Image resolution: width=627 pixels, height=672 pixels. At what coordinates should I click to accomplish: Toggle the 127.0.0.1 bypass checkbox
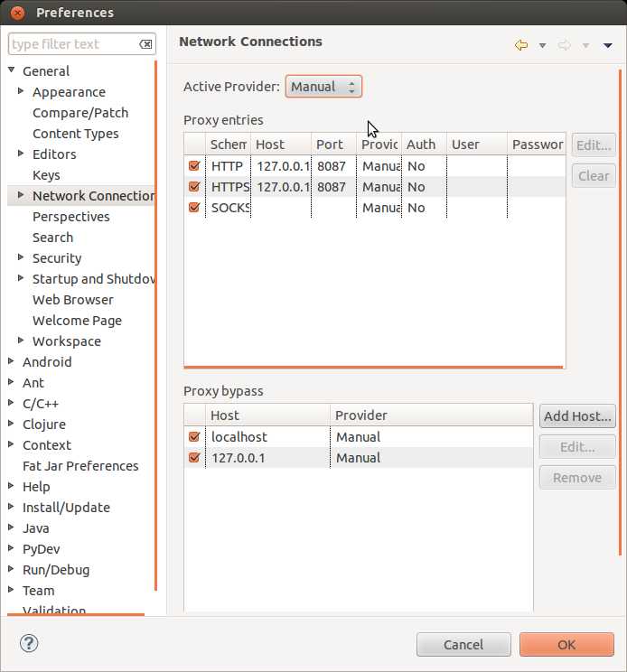point(194,458)
